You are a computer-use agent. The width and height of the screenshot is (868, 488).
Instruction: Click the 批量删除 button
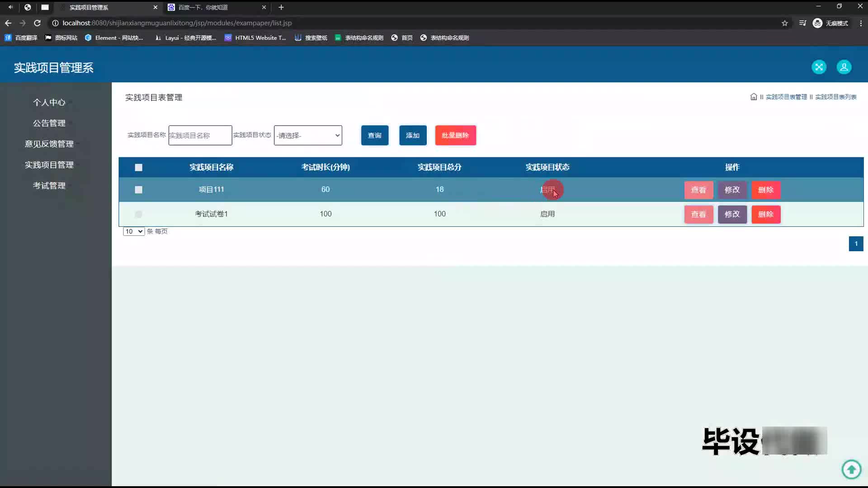point(455,136)
